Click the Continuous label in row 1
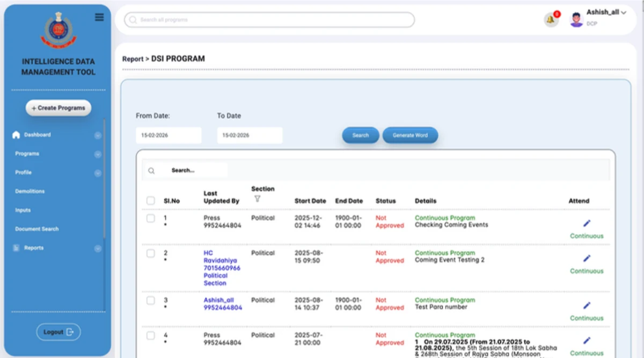The width and height of the screenshot is (644, 358). tap(587, 236)
